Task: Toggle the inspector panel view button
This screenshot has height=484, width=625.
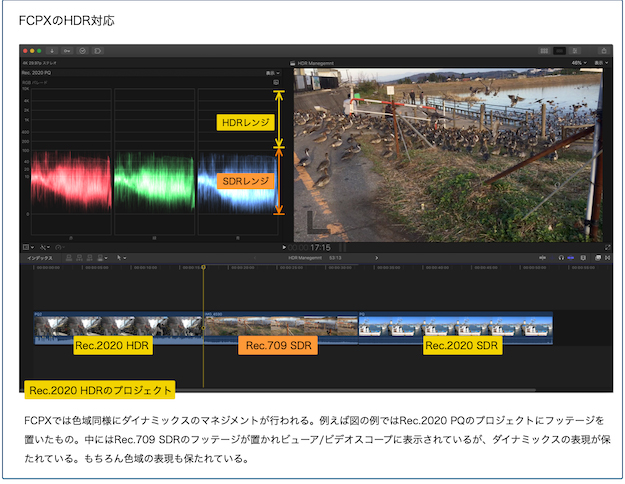Action: [x=576, y=49]
